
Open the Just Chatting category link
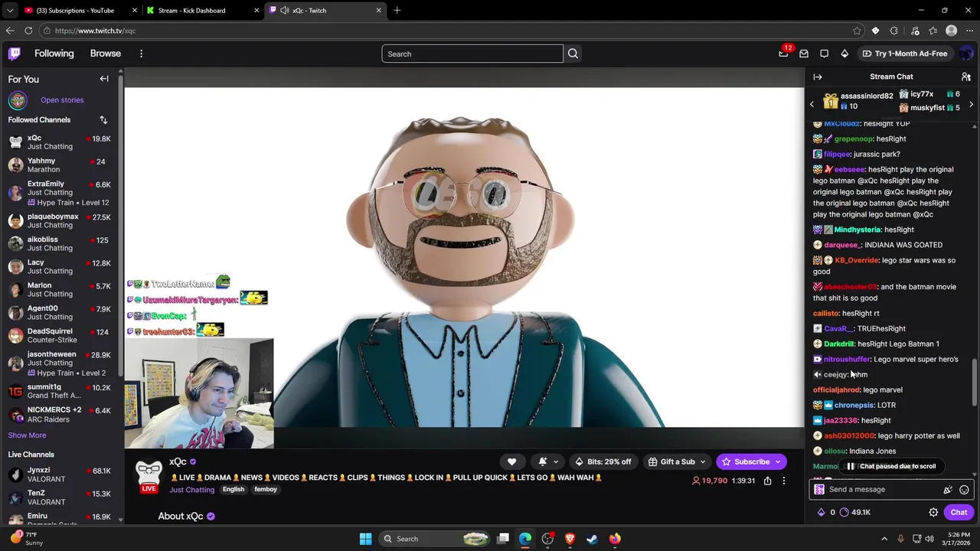click(192, 490)
